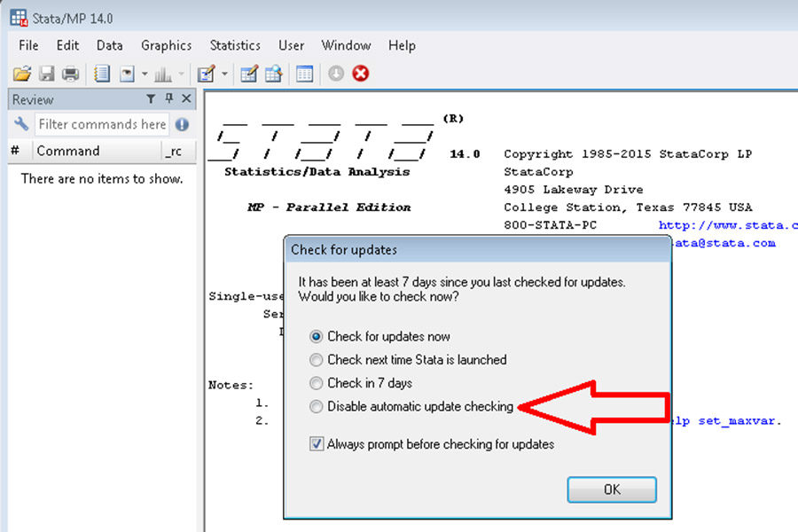Select Disable automatic update checking
798x532 pixels.
point(316,406)
